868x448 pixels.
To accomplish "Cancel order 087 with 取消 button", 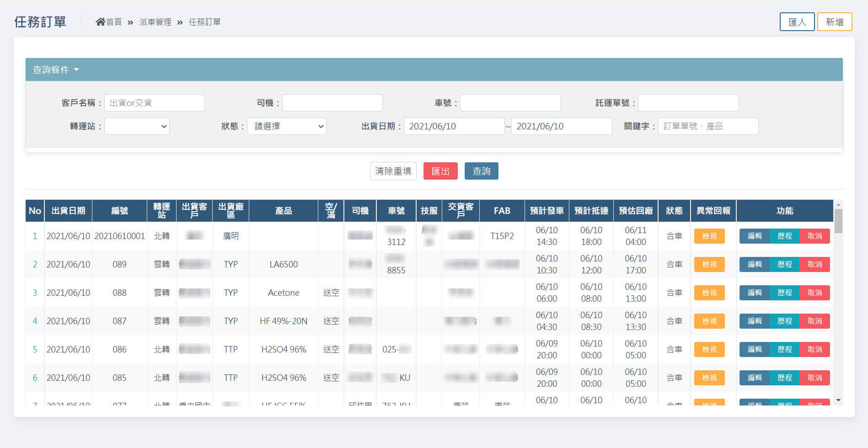I will point(814,321).
